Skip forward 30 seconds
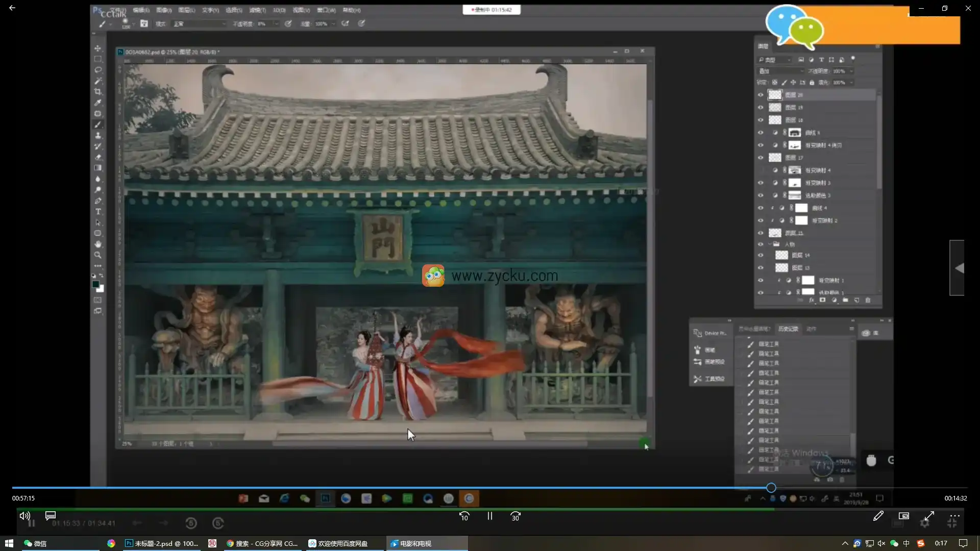This screenshot has height=551, width=980. point(516,516)
